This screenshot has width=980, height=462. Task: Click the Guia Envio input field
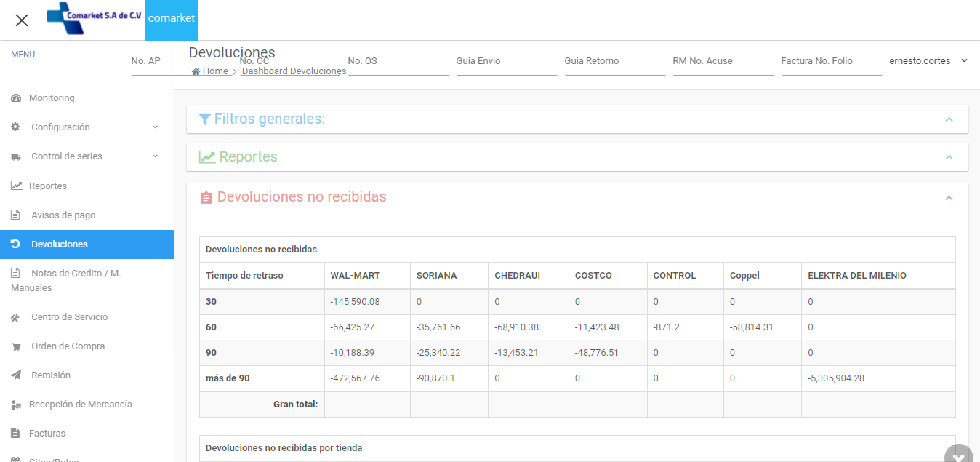[506, 62]
